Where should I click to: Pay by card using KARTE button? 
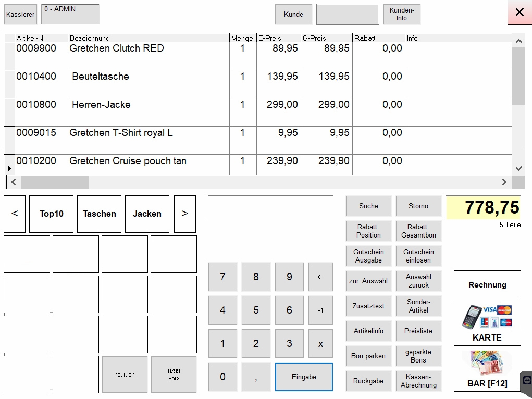tap(487, 325)
